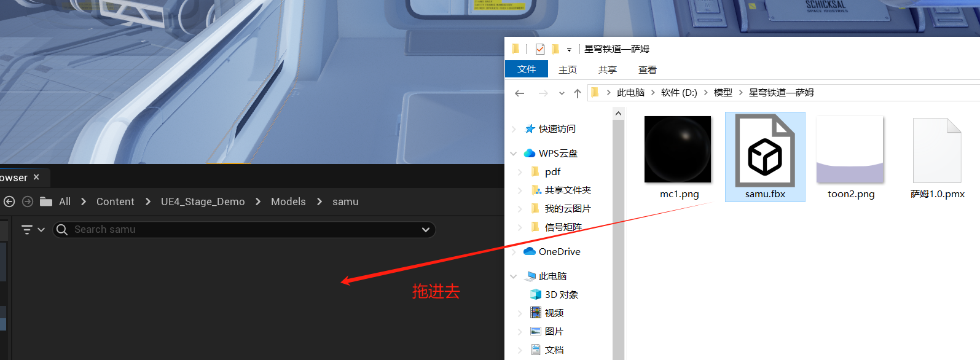This screenshot has width=980, height=360.
Task: Collapse the 此电脑 tree node
Action: click(514, 276)
